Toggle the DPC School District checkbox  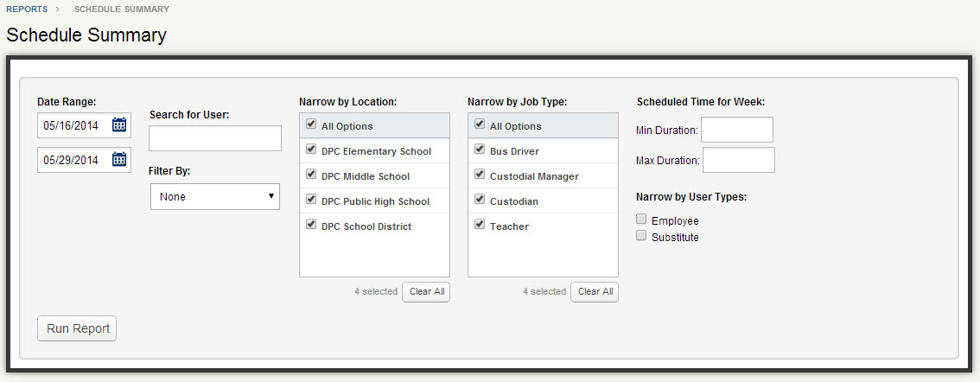click(310, 225)
